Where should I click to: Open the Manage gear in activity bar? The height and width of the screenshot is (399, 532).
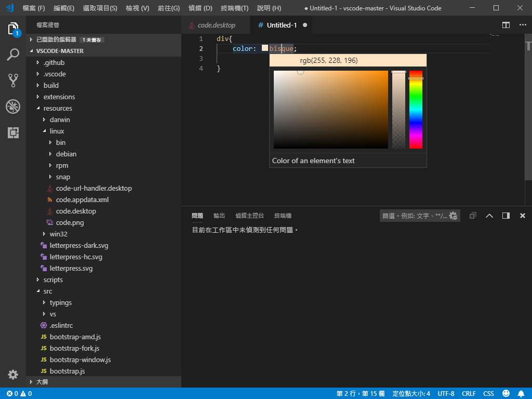tap(13, 374)
